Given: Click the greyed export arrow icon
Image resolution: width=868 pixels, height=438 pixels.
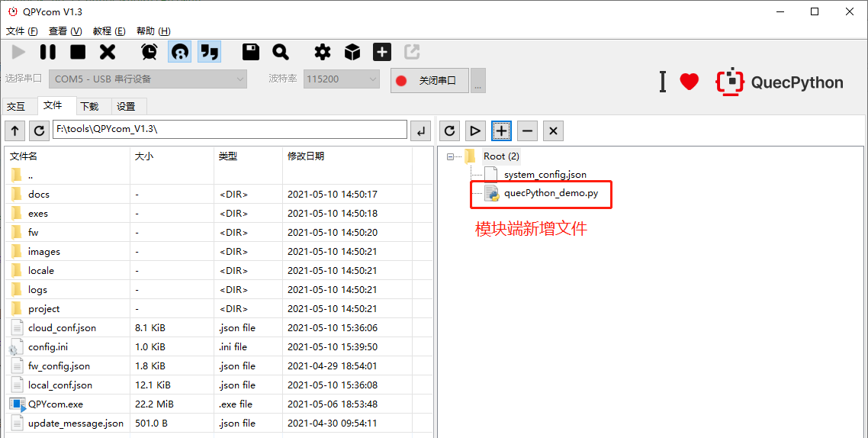Looking at the screenshot, I should (x=412, y=52).
